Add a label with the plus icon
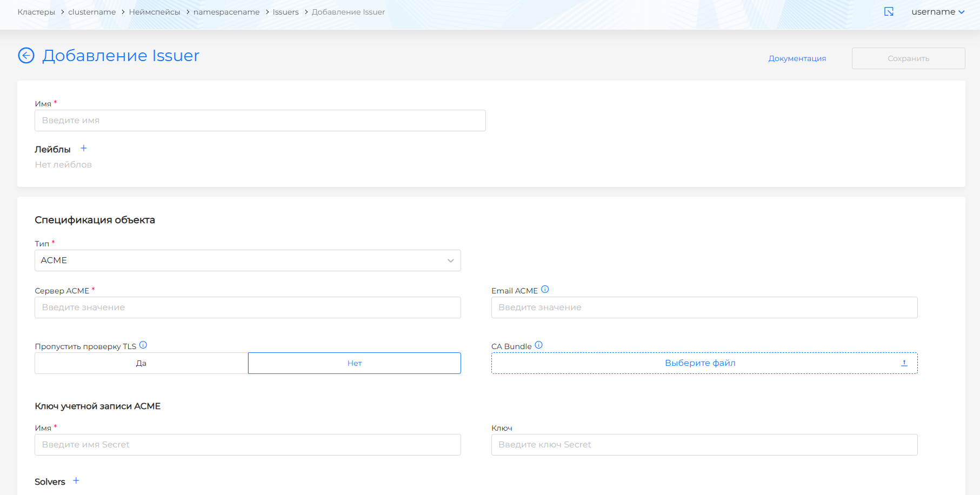The image size is (980, 495). (84, 149)
